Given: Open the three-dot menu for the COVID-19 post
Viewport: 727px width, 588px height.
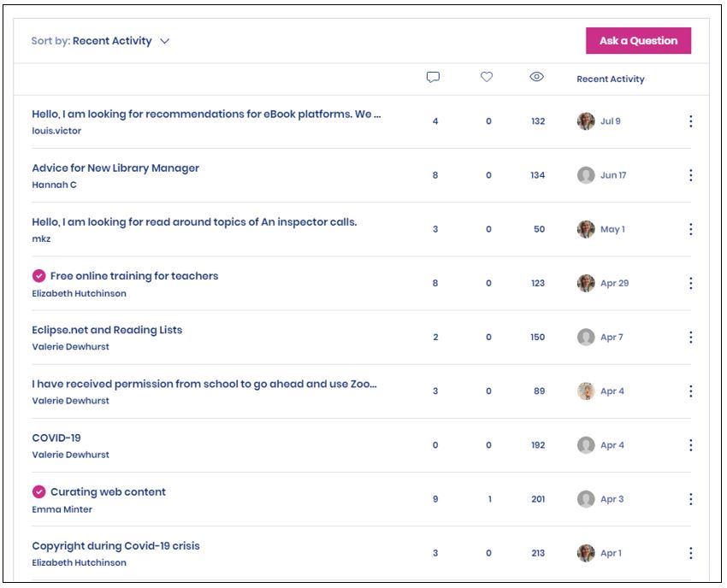Looking at the screenshot, I should coord(690,445).
